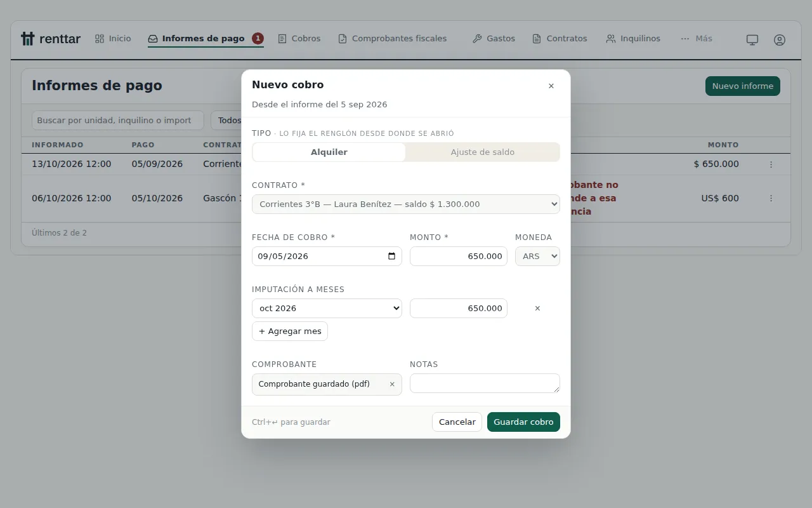This screenshot has width=812, height=508.
Task: Click Guardar cobro button
Action: click(523, 422)
